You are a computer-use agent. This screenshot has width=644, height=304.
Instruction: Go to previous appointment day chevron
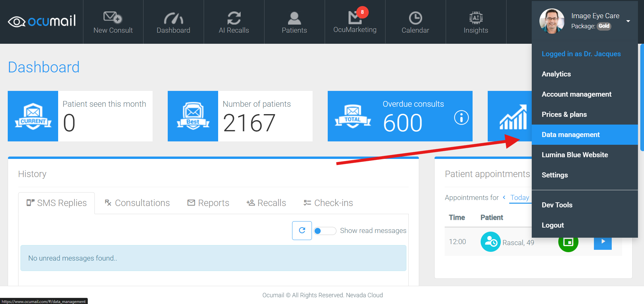tap(504, 197)
